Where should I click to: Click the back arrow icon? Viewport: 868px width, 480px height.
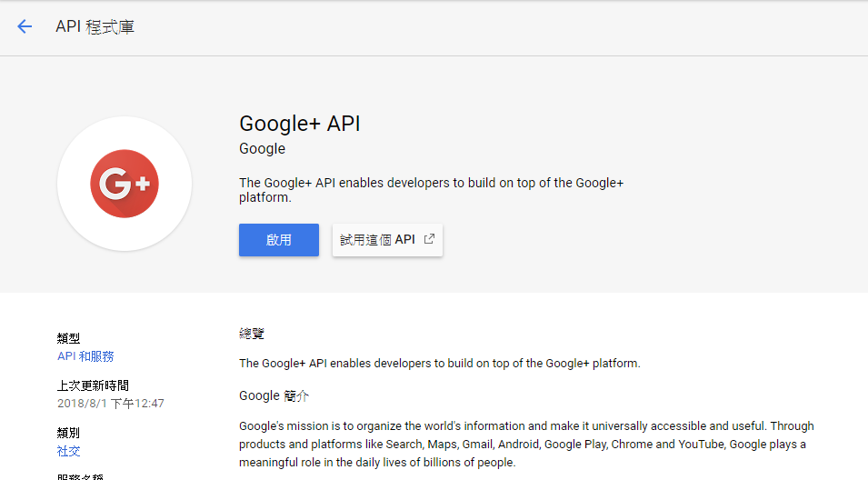[25, 26]
